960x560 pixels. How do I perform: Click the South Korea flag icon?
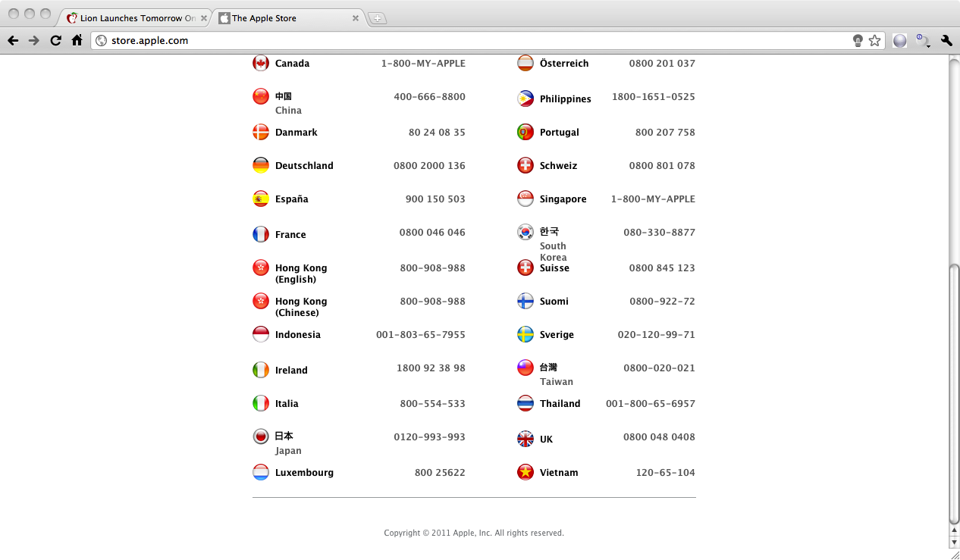coord(525,232)
